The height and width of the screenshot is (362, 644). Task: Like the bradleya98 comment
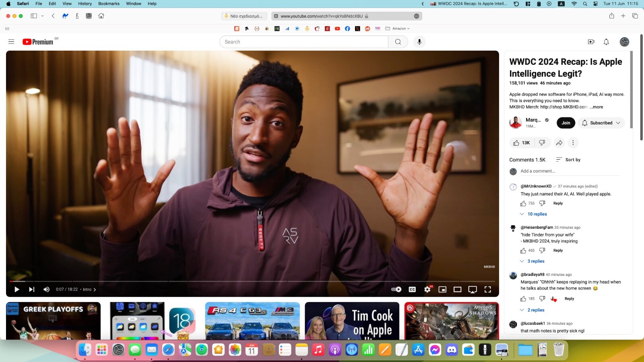click(523, 299)
